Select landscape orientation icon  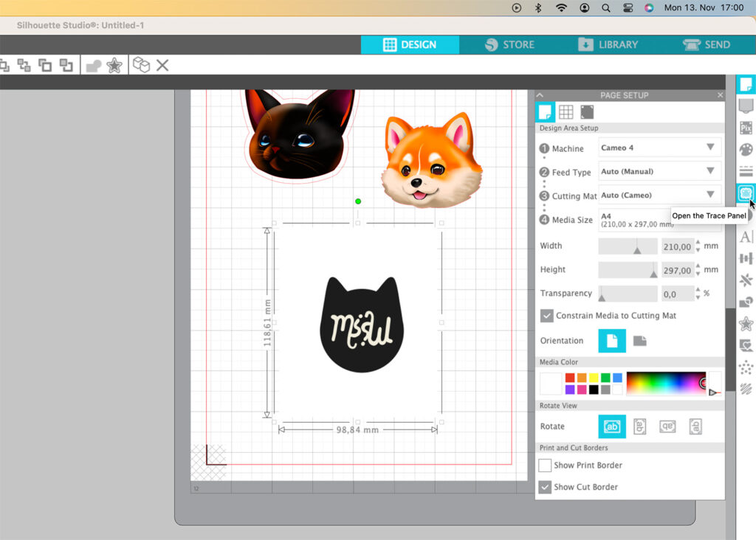click(x=639, y=341)
